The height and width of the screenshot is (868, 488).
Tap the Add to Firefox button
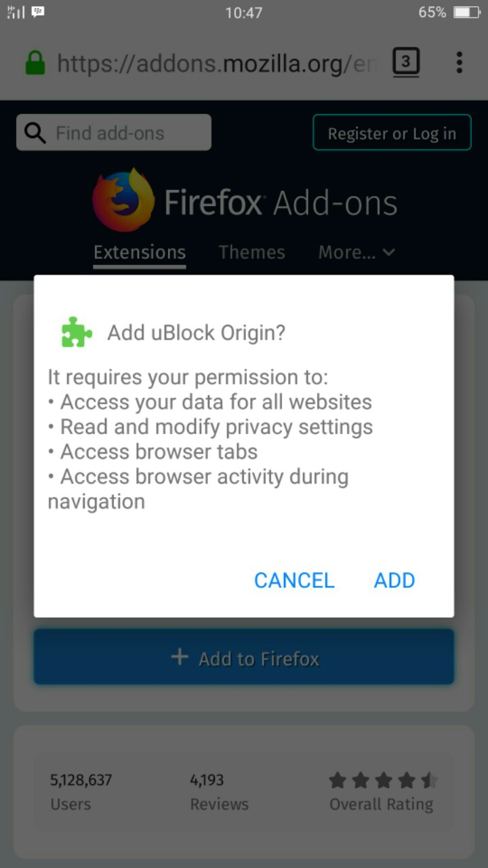(x=244, y=657)
